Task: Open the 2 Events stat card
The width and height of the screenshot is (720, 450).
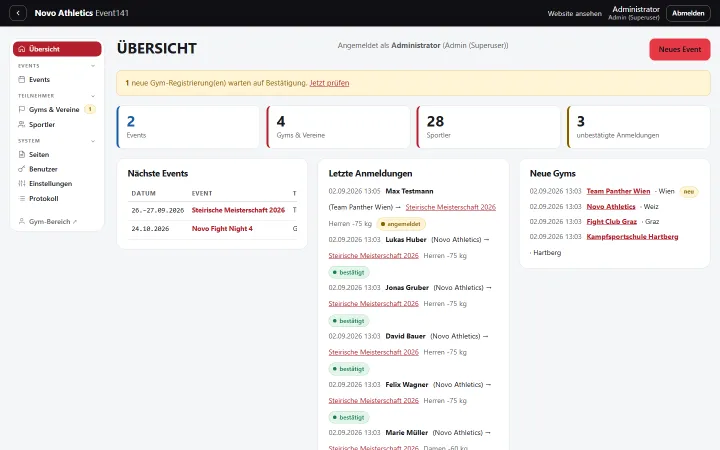Action: (188, 127)
